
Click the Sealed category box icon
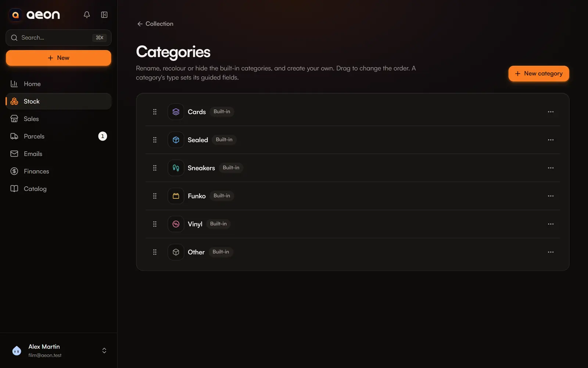tap(176, 140)
